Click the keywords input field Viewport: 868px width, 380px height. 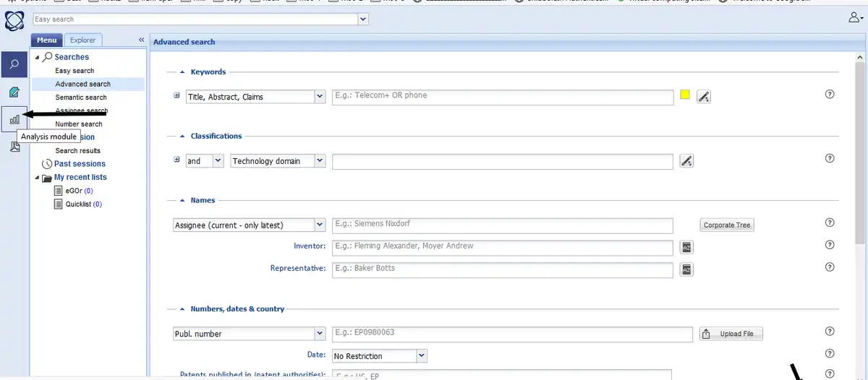click(x=503, y=96)
